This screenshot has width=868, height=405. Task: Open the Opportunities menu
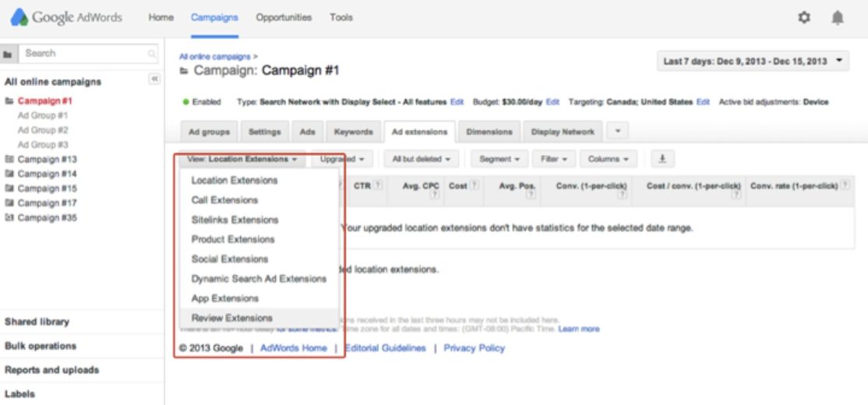pyautogui.click(x=284, y=18)
